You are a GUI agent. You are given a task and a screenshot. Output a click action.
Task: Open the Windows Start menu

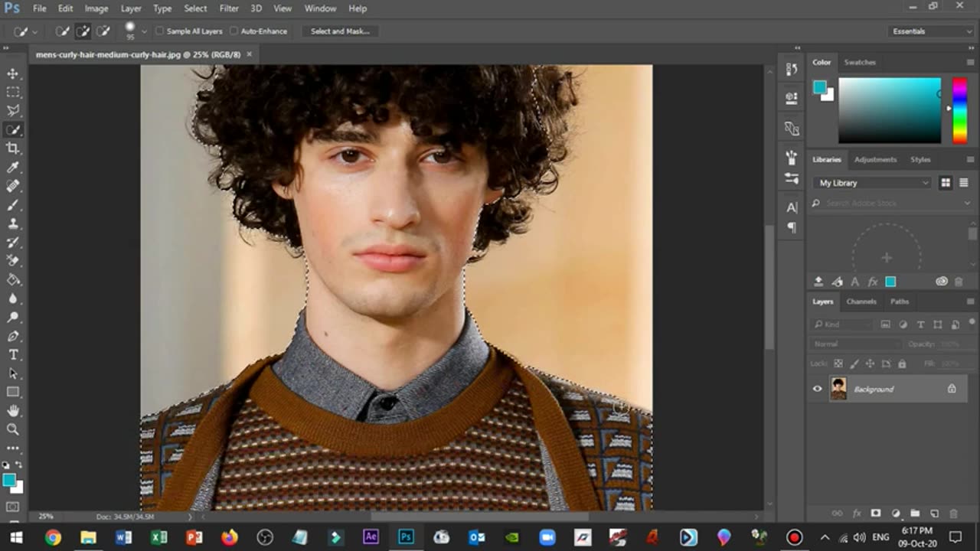click(x=16, y=537)
